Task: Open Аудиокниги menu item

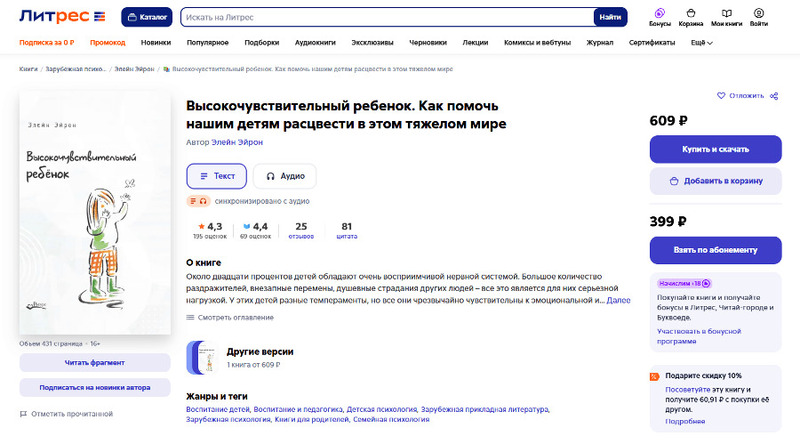Action: (x=315, y=43)
